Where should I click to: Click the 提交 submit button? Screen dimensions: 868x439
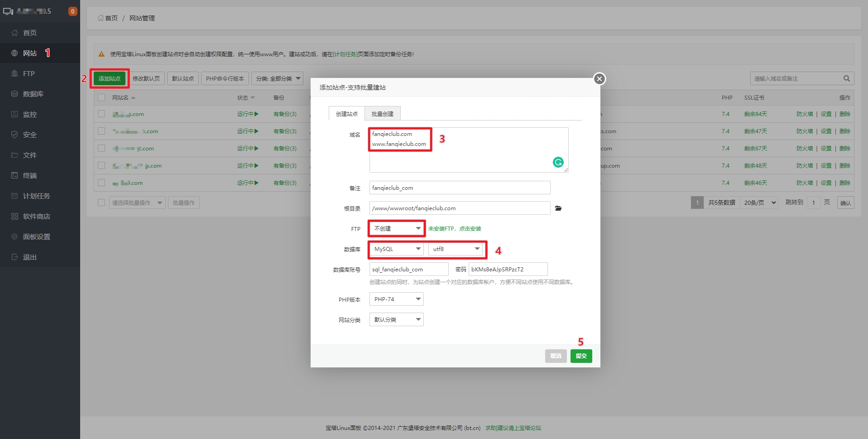click(x=581, y=356)
